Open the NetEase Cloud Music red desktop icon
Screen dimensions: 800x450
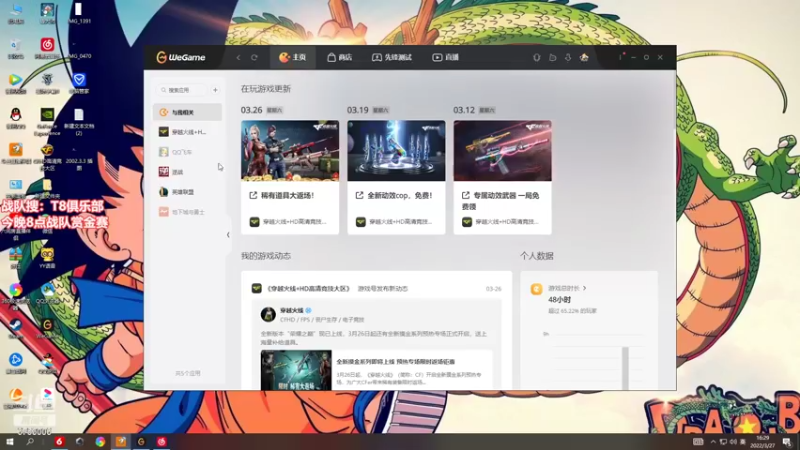47,48
